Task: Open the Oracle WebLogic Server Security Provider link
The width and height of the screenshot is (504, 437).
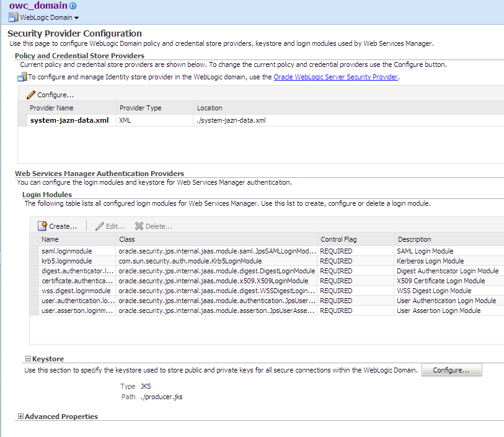Action: 335,77
